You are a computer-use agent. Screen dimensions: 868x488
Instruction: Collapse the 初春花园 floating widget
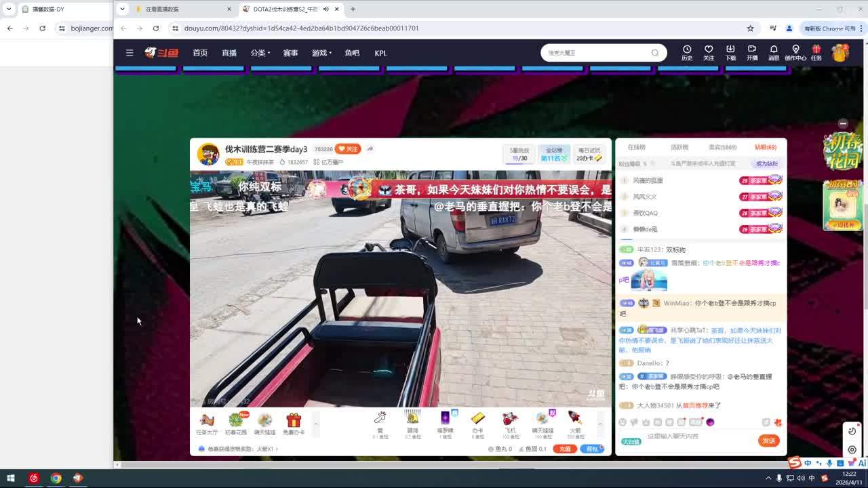[x=843, y=123]
